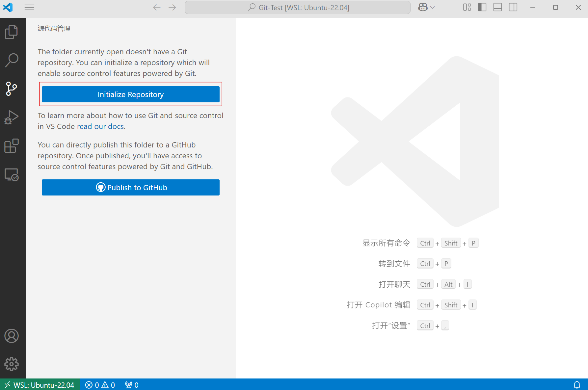
Task: Open the Manage gear icon
Action: click(x=12, y=364)
